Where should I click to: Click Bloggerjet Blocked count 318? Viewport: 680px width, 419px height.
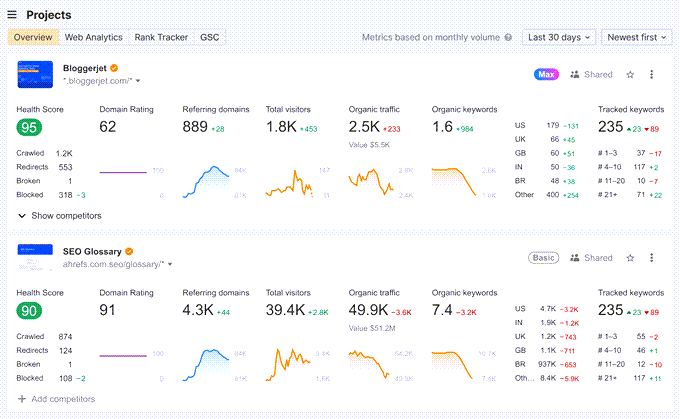point(65,195)
